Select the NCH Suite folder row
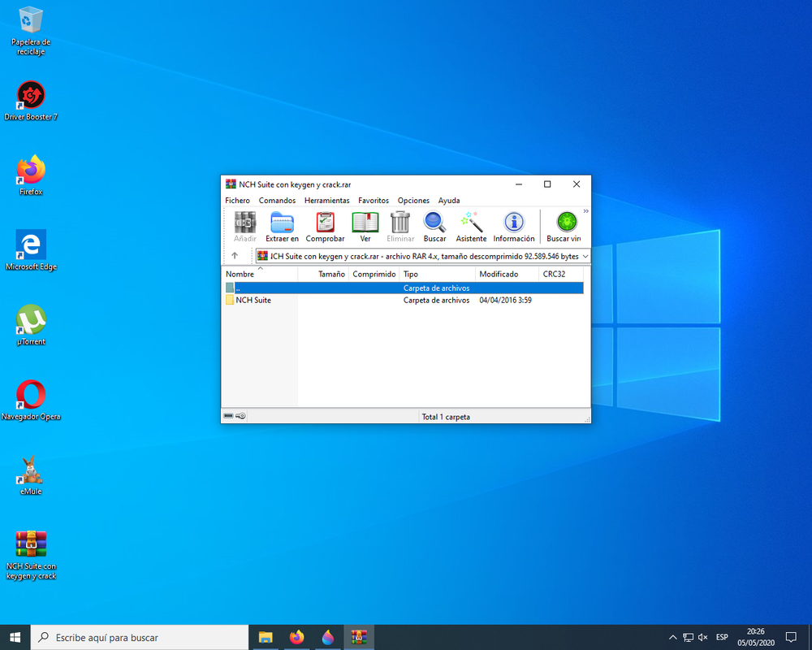 [x=404, y=300]
